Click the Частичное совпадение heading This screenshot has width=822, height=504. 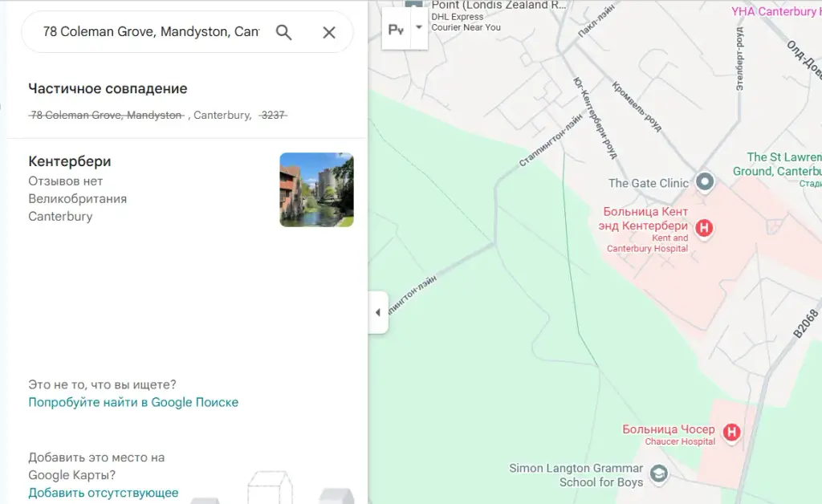click(108, 88)
